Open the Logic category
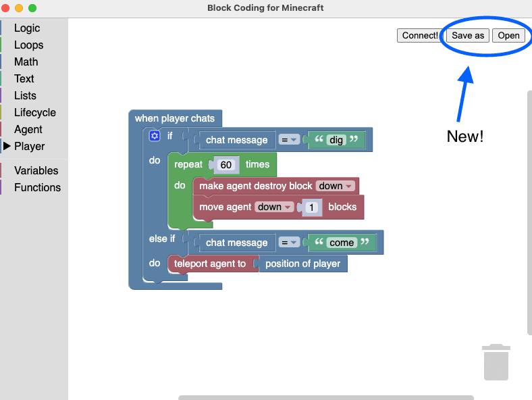Screen dimensions: 532x400 point(27,28)
